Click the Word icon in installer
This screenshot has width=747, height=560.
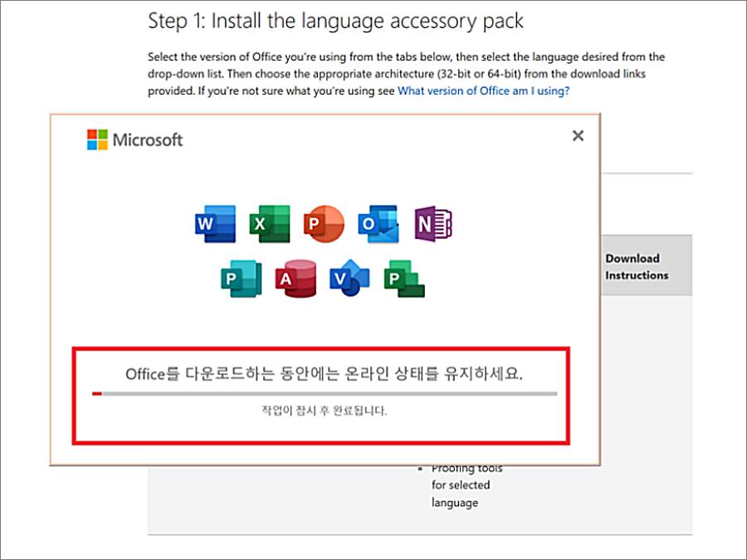pyautogui.click(x=216, y=224)
